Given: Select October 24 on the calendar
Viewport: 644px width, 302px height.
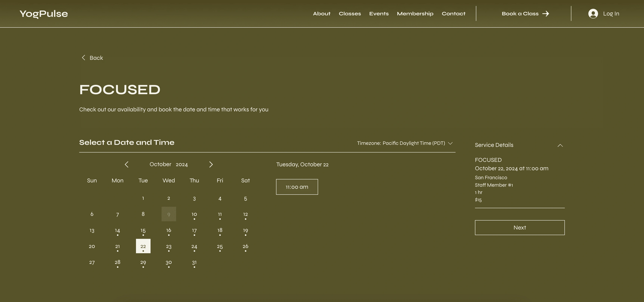Looking at the screenshot, I should [x=194, y=246].
